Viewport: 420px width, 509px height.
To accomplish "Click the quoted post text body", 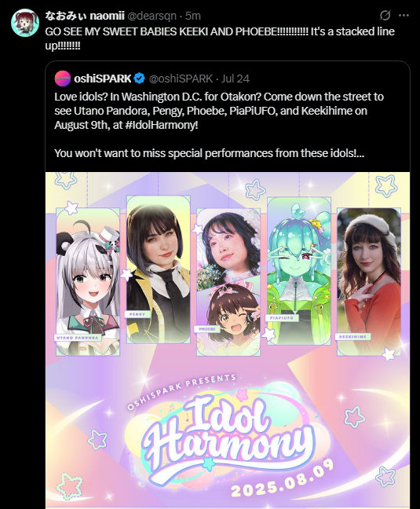I will (x=219, y=125).
